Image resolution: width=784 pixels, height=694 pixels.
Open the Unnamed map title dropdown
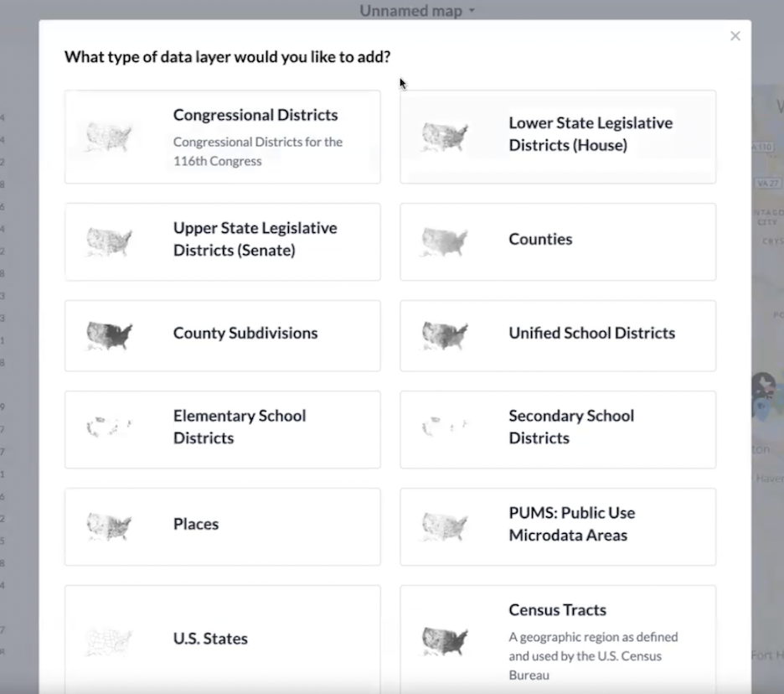tap(417, 11)
